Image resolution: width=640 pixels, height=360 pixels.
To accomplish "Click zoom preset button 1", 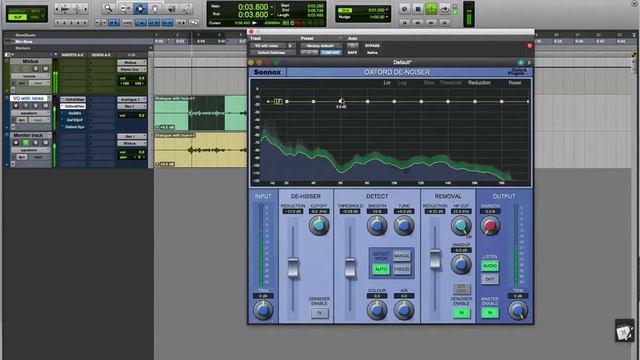I will point(58,23).
